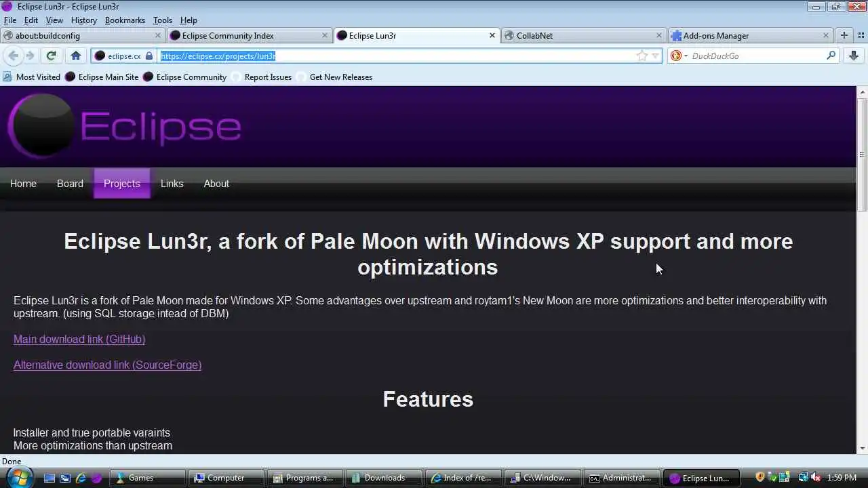
Task: Click the eclipse.cx site identity button
Action: (x=124, y=56)
